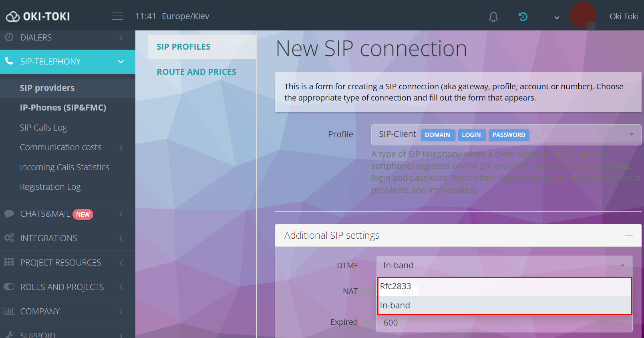
Task: Select Rfc2833 in DTMF list
Action: (505, 286)
